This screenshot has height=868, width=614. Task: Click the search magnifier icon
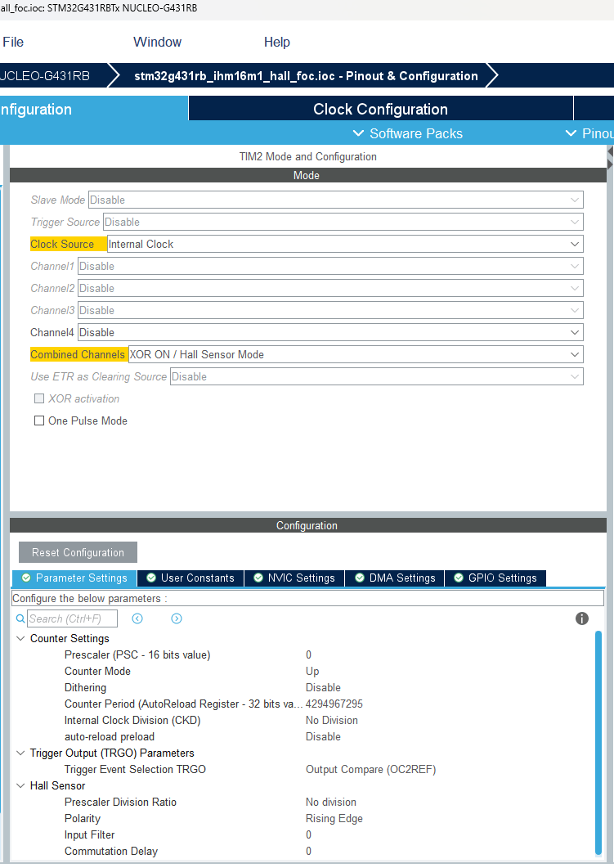tap(20, 618)
